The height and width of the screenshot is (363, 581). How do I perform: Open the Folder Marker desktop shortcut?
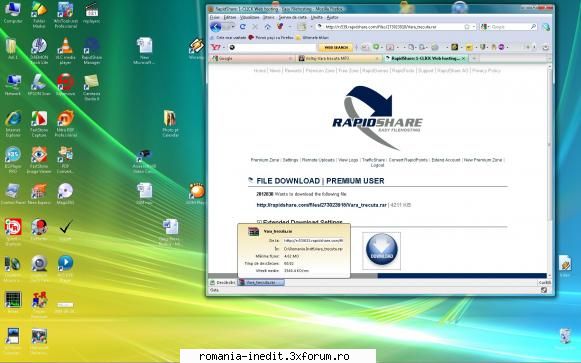point(39,15)
